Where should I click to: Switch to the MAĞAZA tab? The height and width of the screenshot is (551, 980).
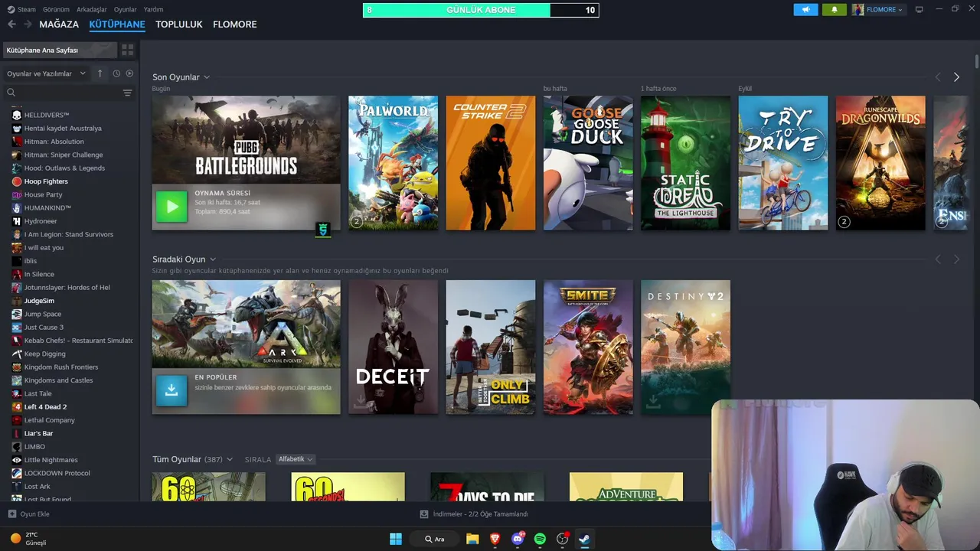click(x=59, y=24)
